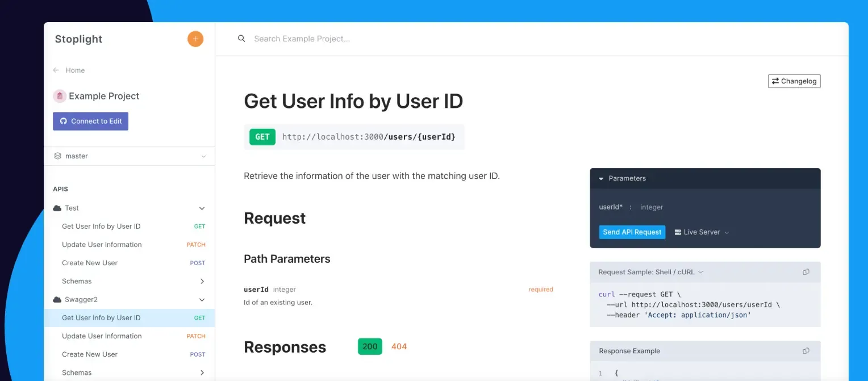Open Create New User under Swagger2

(x=130, y=354)
